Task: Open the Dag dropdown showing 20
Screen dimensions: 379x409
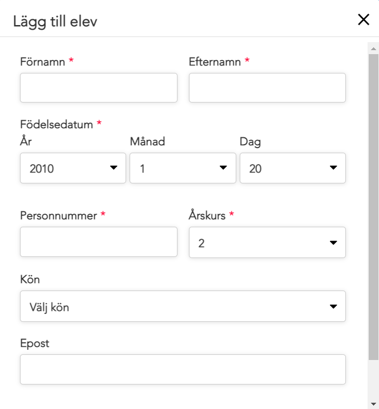Action: point(293,168)
